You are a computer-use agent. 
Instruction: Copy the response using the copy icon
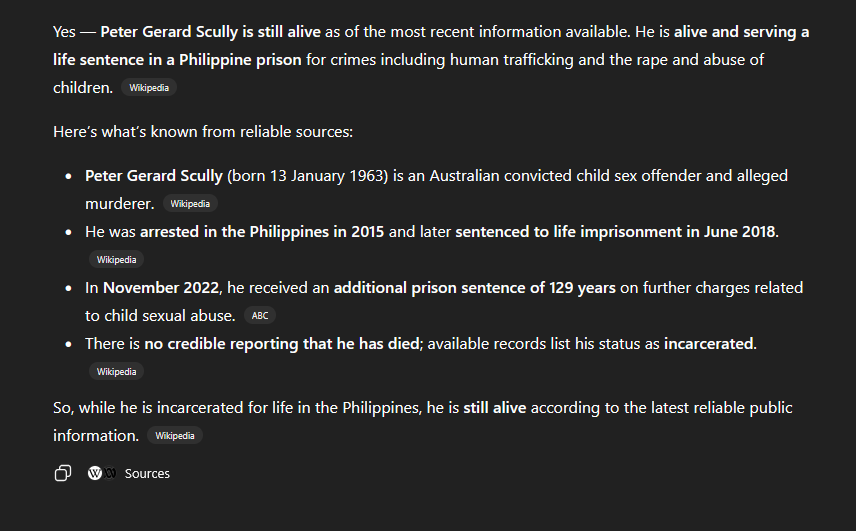click(62, 473)
